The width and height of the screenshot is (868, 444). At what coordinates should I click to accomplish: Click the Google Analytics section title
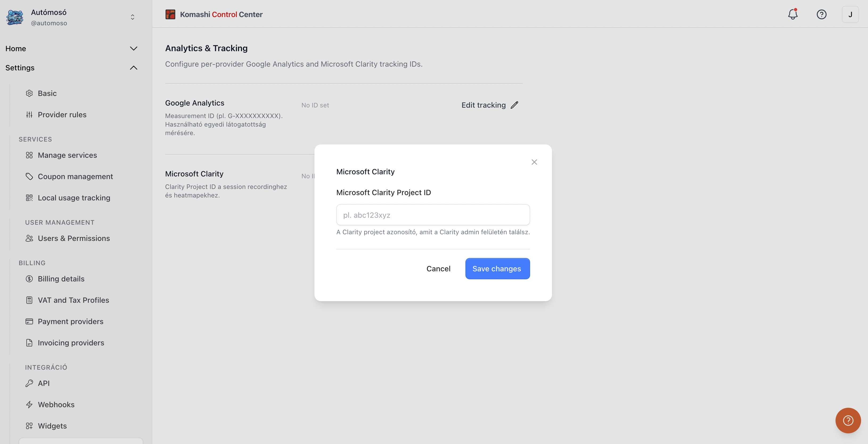click(194, 103)
